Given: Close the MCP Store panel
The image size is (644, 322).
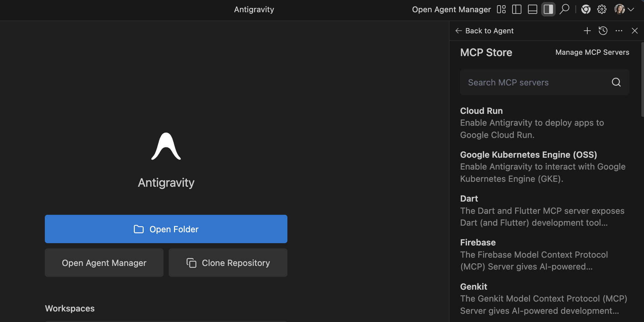Looking at the screenshot, I should tap(635, 31).
